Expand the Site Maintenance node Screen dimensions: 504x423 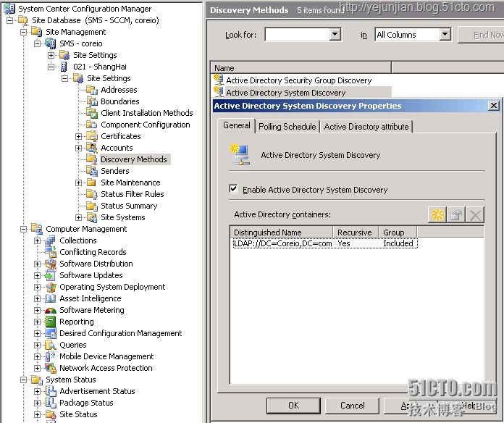[x=78, y=183]
